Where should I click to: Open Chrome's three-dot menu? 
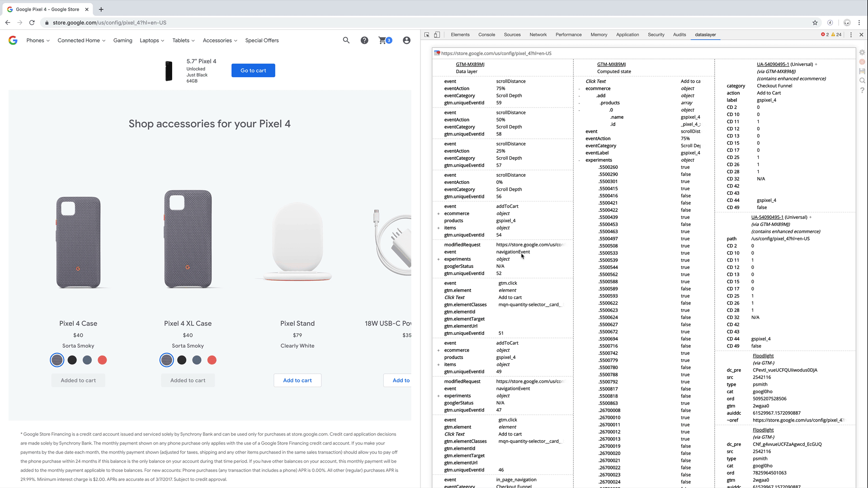[x=859, y=23]
